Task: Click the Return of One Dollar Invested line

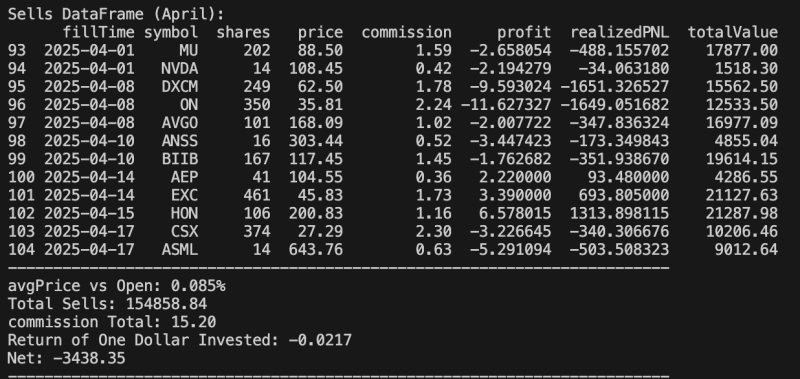Action: (x=180, y=340)
